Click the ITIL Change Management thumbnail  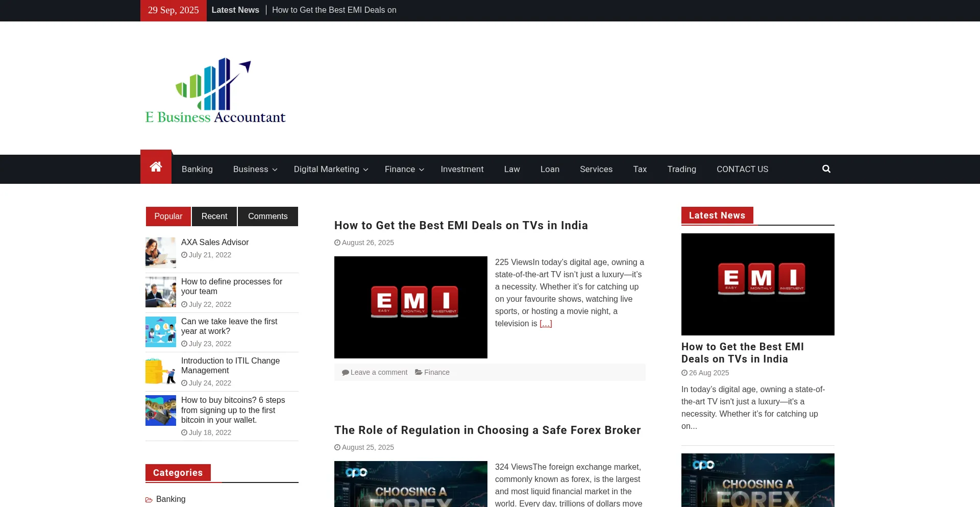pyautogui.click(x=161, y=371)
